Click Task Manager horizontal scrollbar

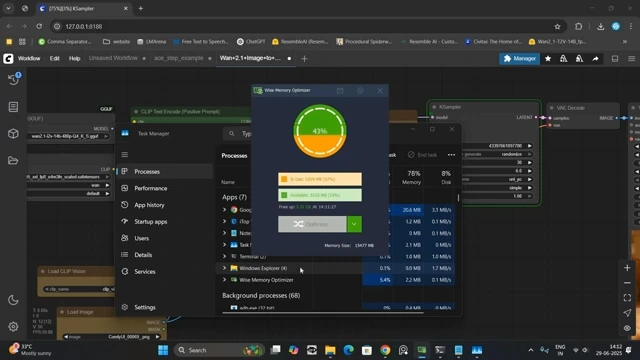322,313
